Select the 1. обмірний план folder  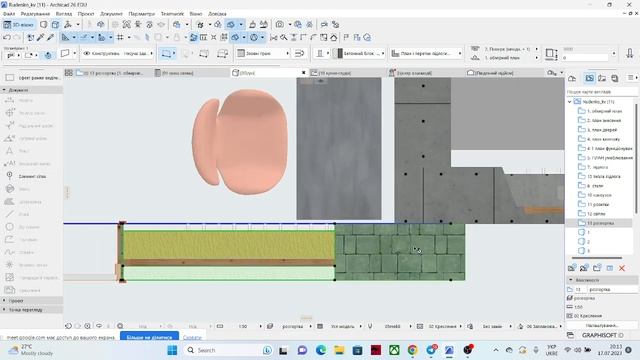click(x=600, y=111)
